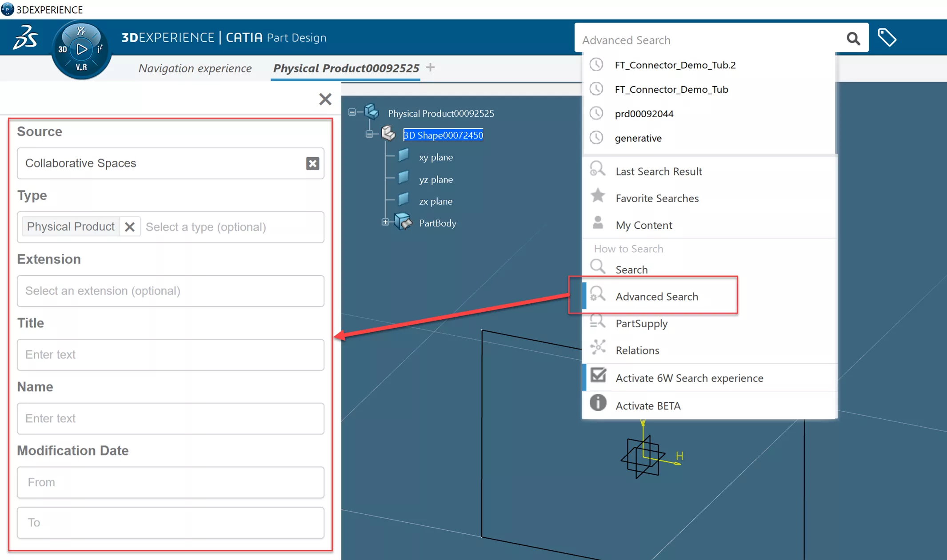Click the Relations network icon
The width and height of the screenshot is (947, 560).
click(598, 347)
